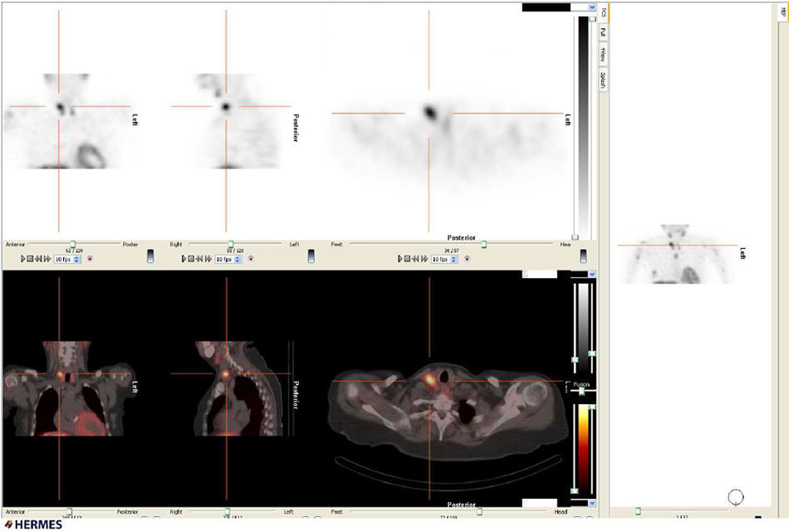Open the top colormap dropdown above the grayscale bar
This screenshot has height=532, width=789.
click(x=591, y=7)
